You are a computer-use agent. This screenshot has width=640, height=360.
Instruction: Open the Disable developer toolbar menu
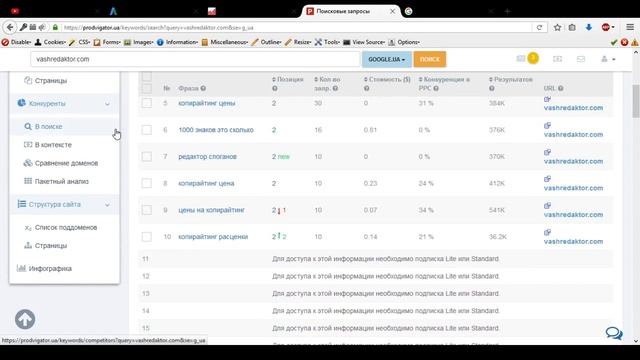pos(16,42)
